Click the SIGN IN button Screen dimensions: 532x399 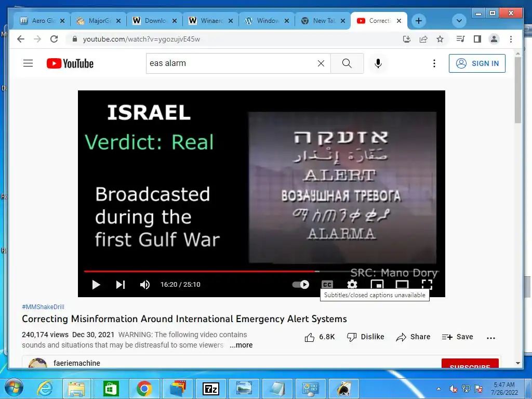point(477,63)
